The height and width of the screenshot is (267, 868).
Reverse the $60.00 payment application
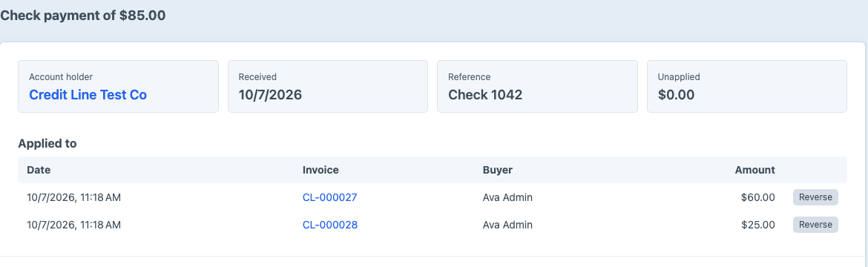pos(815,197)
